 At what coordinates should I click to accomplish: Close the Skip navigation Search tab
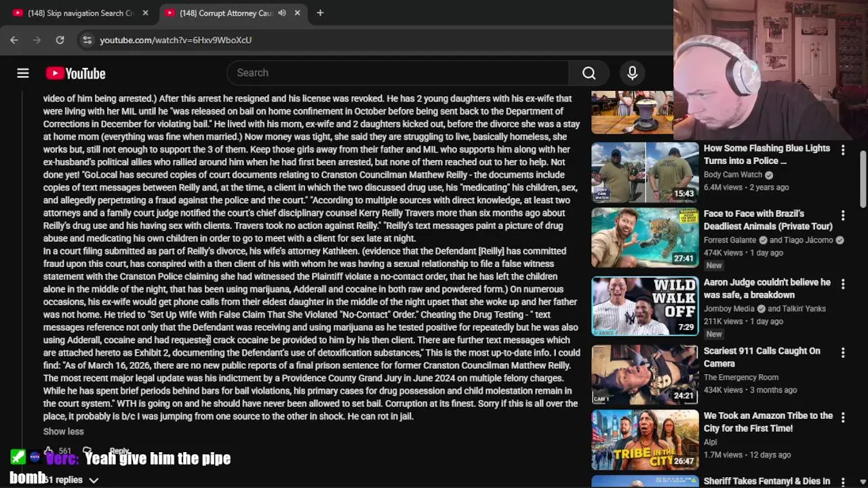pyautogui.click(x=145, y=13)
